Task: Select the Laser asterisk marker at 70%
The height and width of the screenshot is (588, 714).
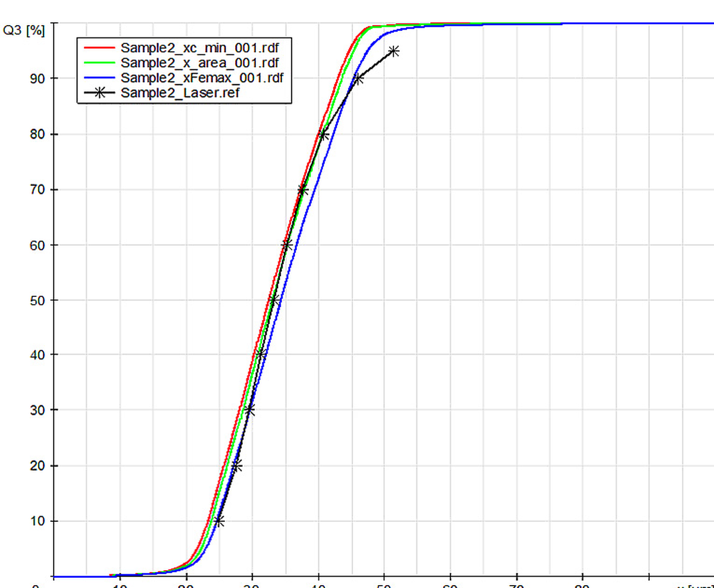Action: tap(303, 190)
